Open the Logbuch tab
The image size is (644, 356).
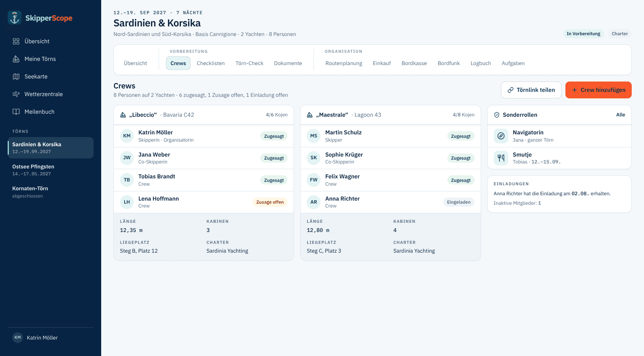click(x=481, y=63)
